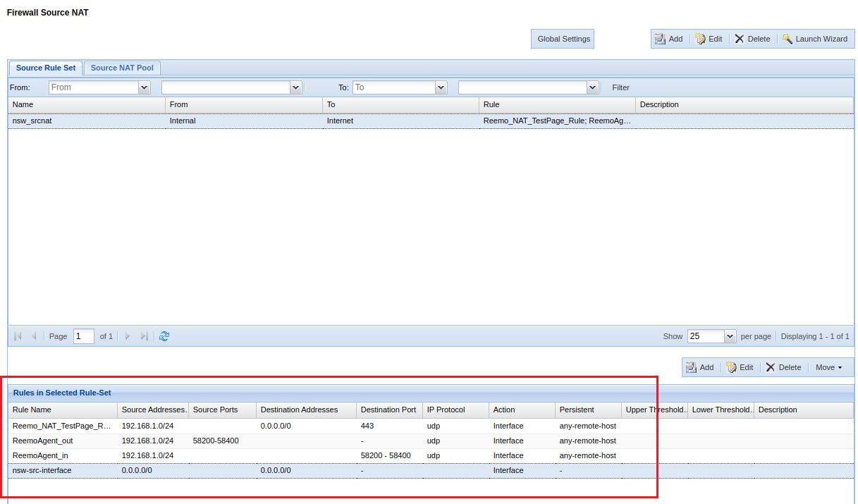
Task: Go to the last page arrow
Action: tap(144, 336)
